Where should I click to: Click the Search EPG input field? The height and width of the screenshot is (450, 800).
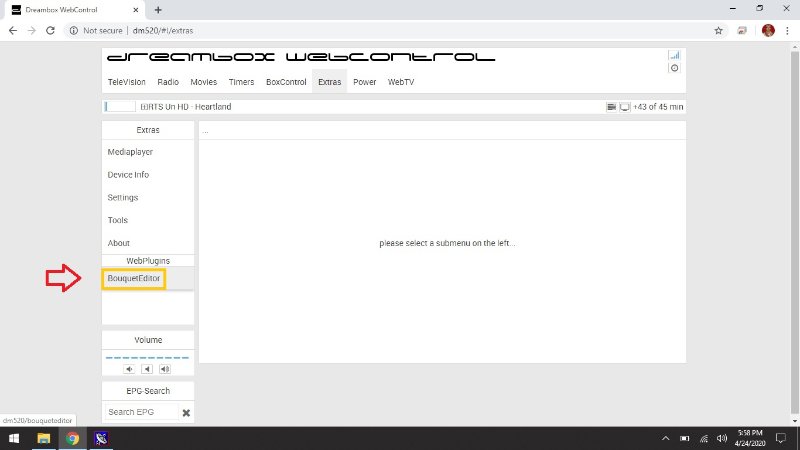(141, 412)
